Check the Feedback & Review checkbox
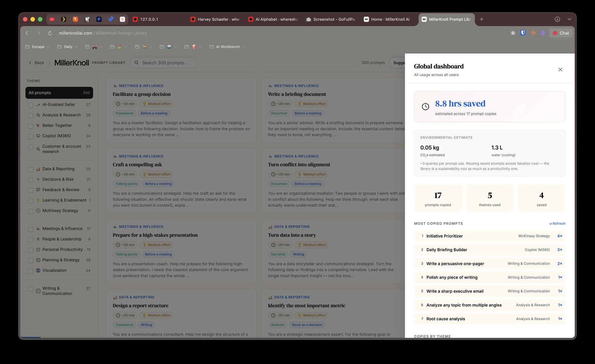The width and height of the screenshot is (595, 364). [31, 190]
